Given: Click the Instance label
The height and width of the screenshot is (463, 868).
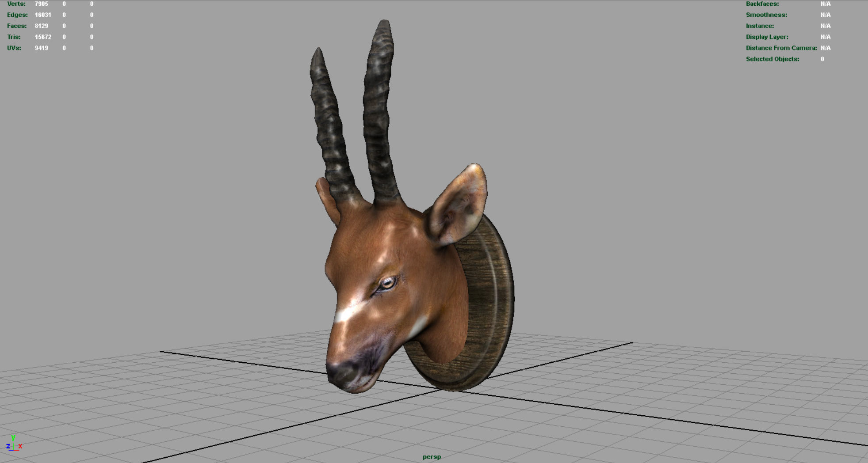Looking at the screenshot, I should pyautogui.click(x=760, y=26).
